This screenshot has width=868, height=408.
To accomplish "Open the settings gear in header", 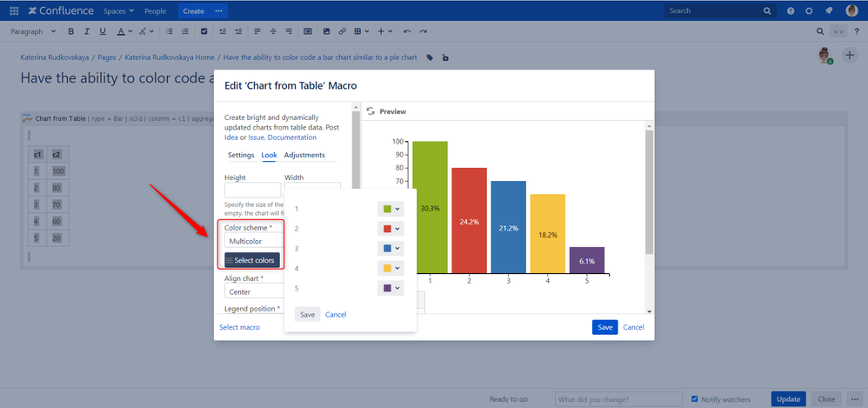I will tap(810, 11).
